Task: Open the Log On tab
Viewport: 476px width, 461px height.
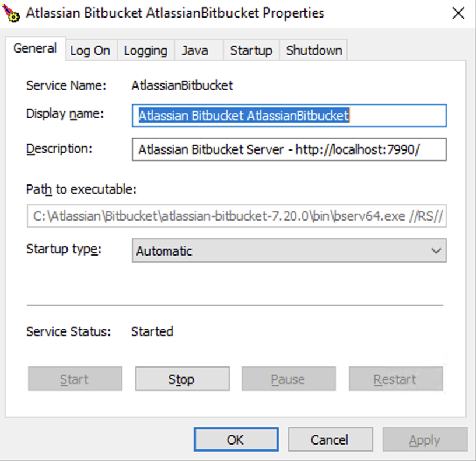Action: [90, 50]
